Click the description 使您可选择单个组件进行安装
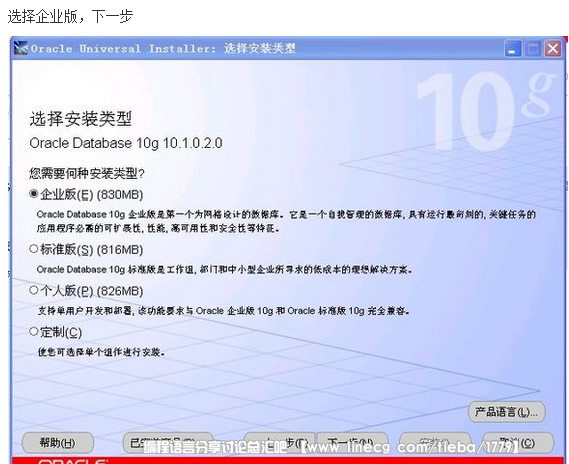Screen dimensions: 569x464 101,352
